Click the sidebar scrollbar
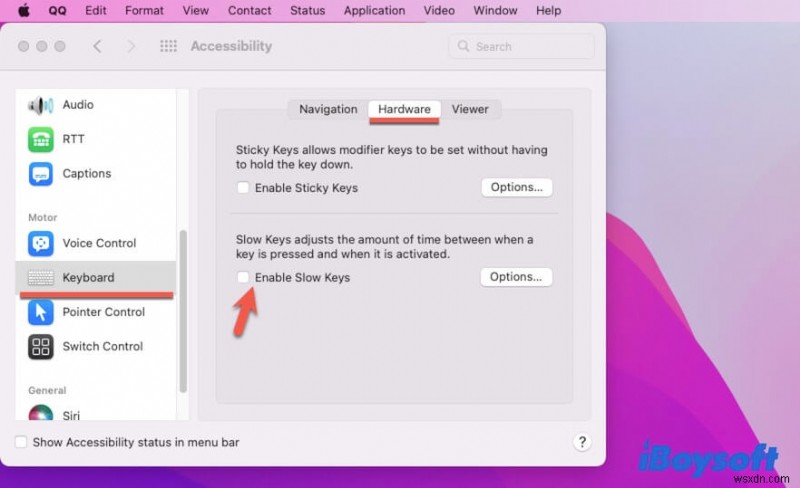 coord(183,311)
